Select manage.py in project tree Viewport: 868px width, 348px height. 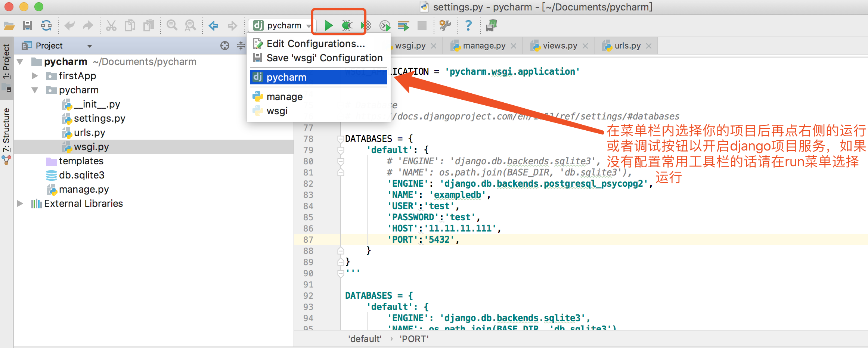(77, 189)
